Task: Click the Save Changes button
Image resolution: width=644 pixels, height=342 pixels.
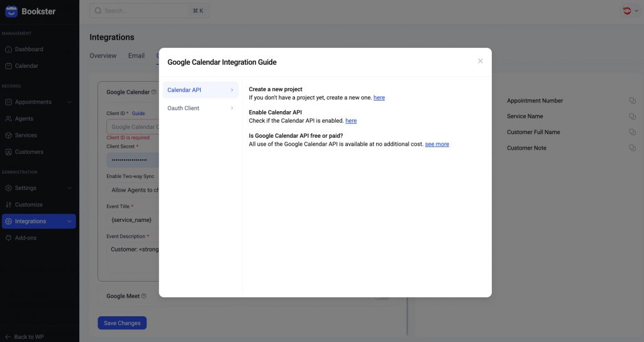Action: pos(122,323)
